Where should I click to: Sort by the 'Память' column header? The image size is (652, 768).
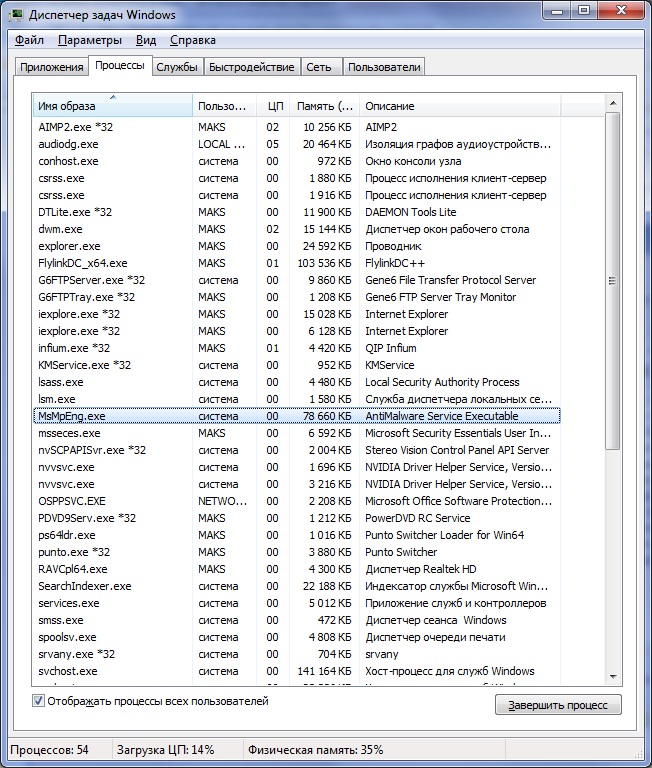point(324,106)
